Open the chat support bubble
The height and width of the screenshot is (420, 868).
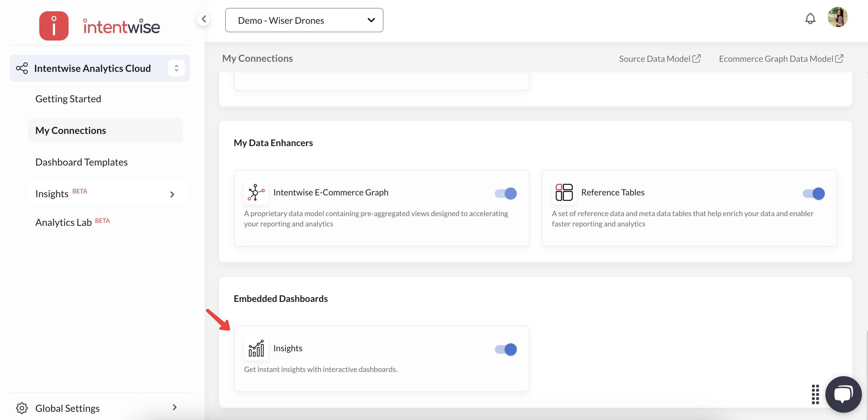pyautogui.click(x=843, y=394)
